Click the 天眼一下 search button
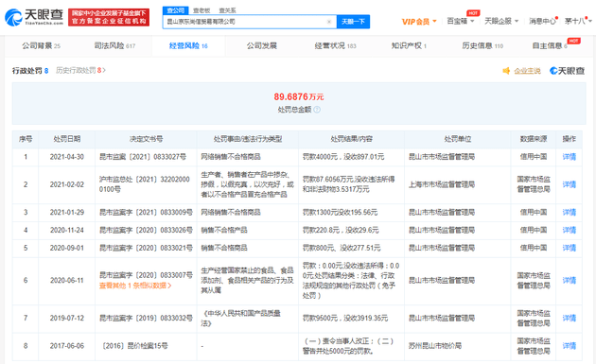 pos(353,22)
